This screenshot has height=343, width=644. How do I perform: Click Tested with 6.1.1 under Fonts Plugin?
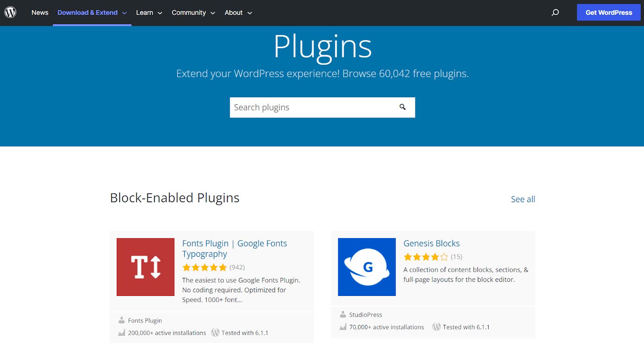(245, 333)
